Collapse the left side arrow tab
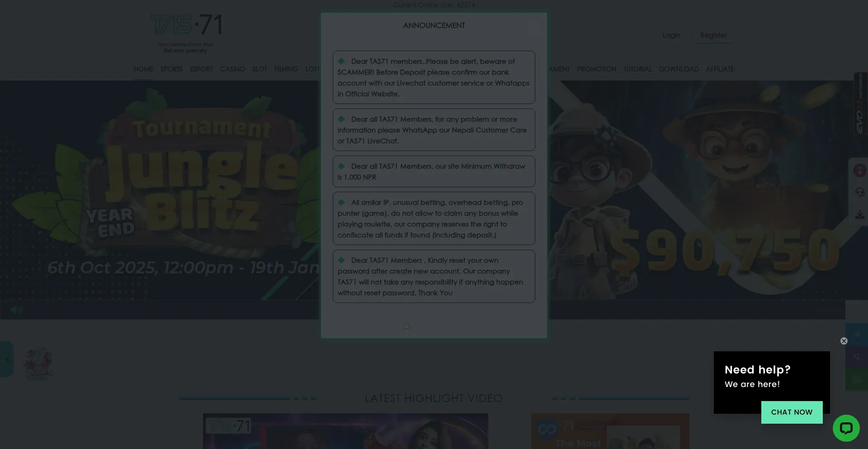The height and width of the screenshot is (449, 868). tap(7, 359)
